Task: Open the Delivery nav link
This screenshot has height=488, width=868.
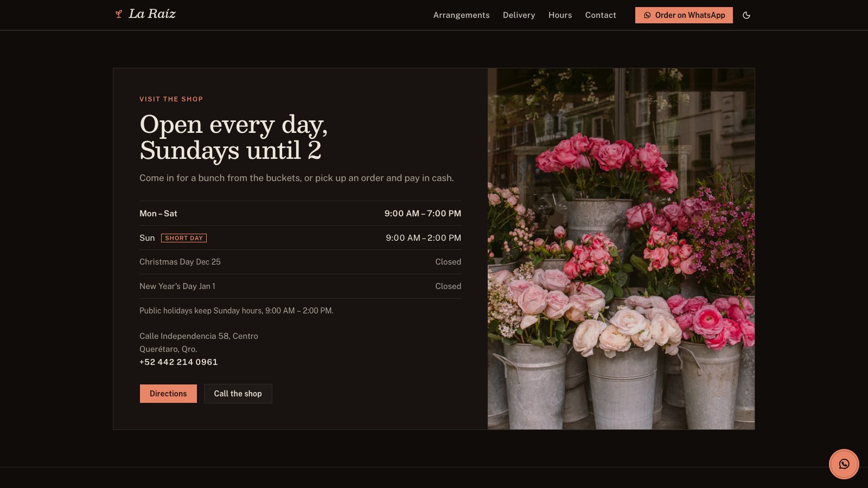Action: point(519,15)
